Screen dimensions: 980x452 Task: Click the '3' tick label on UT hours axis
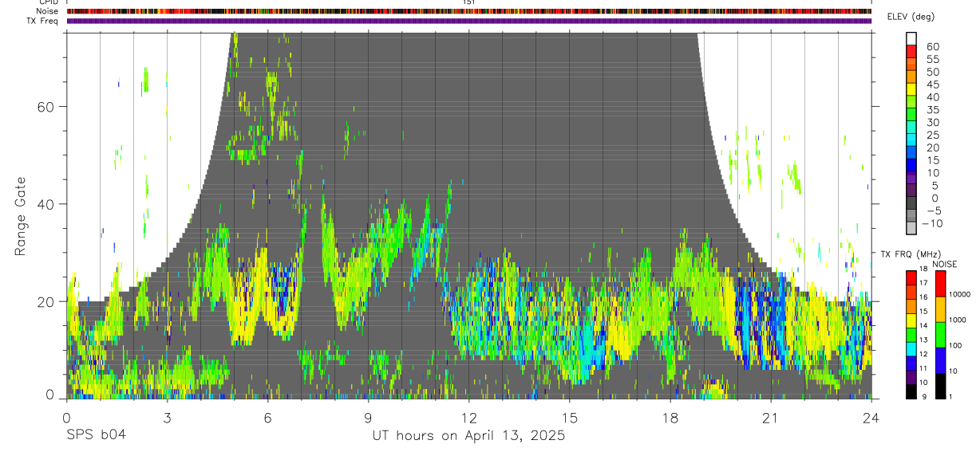click(x=167, y=418)
